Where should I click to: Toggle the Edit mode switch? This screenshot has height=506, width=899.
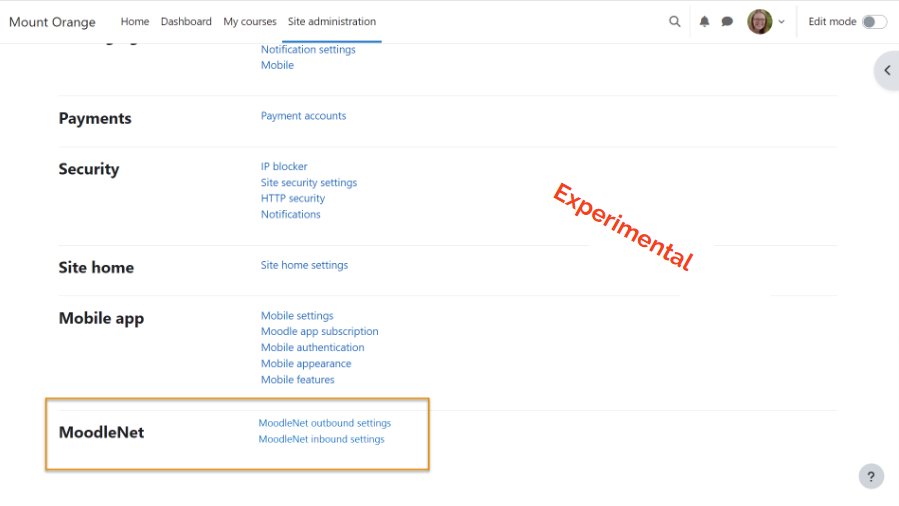coord(874,22)
